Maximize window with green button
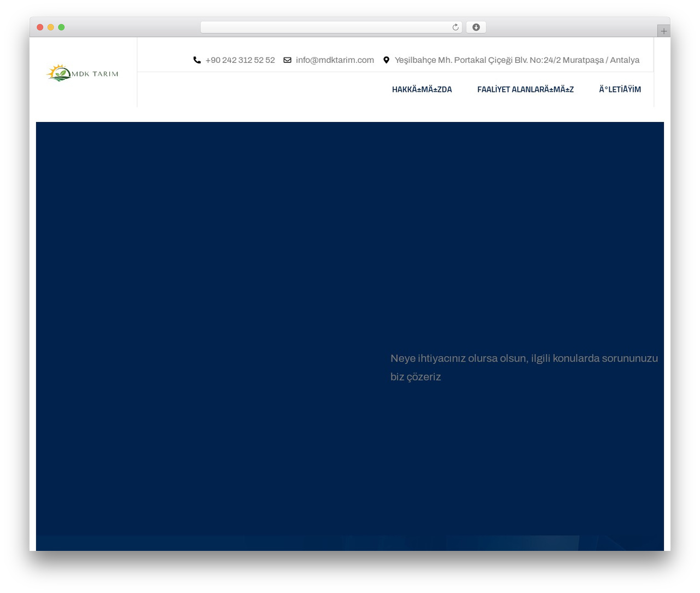 [x=61, y=27]
